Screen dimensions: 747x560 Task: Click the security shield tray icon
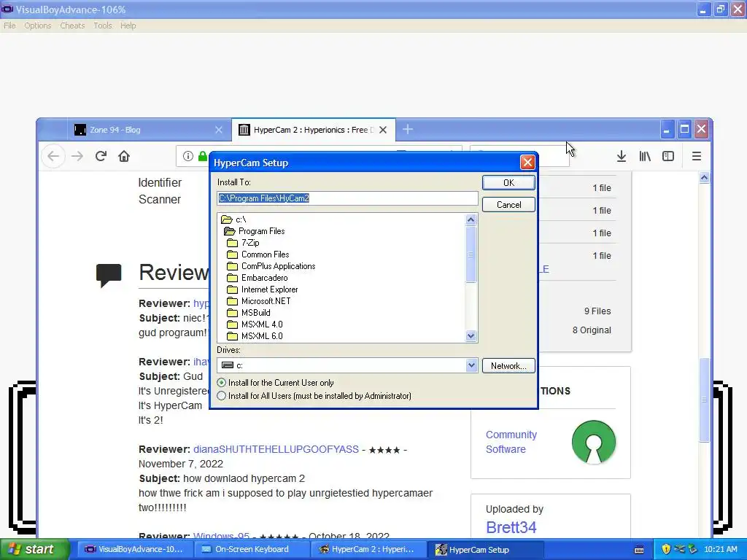point(666,549)
